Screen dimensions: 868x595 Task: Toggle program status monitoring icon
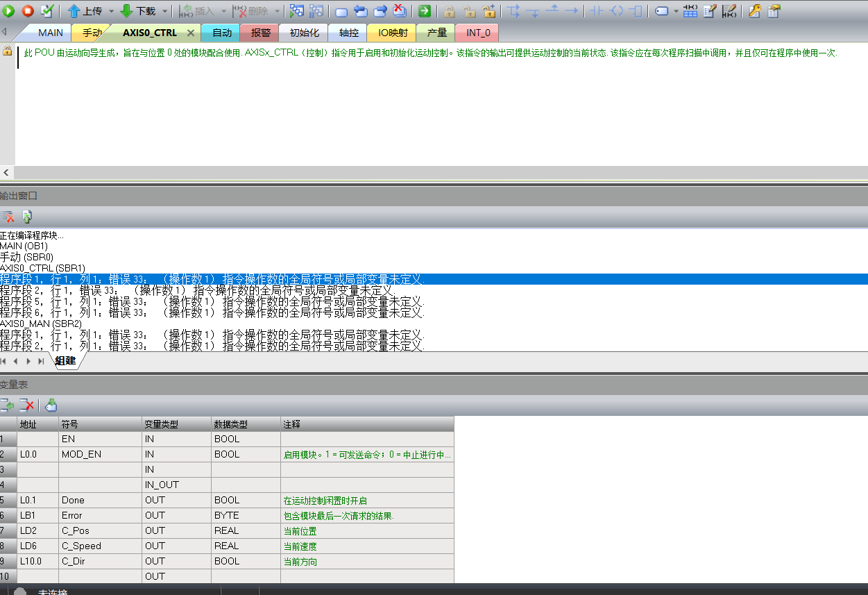297,11
